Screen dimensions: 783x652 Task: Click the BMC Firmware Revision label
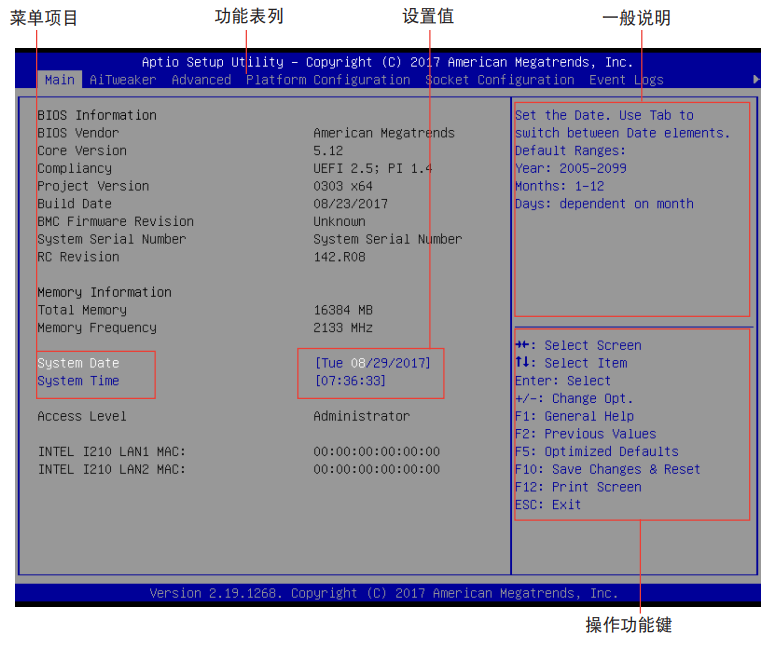click(115, 222)
